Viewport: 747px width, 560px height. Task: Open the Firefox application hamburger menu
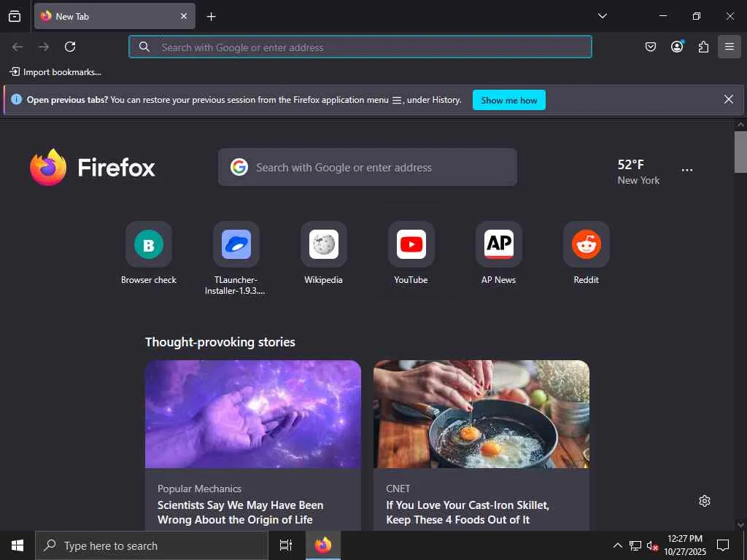tap(729, 47)
